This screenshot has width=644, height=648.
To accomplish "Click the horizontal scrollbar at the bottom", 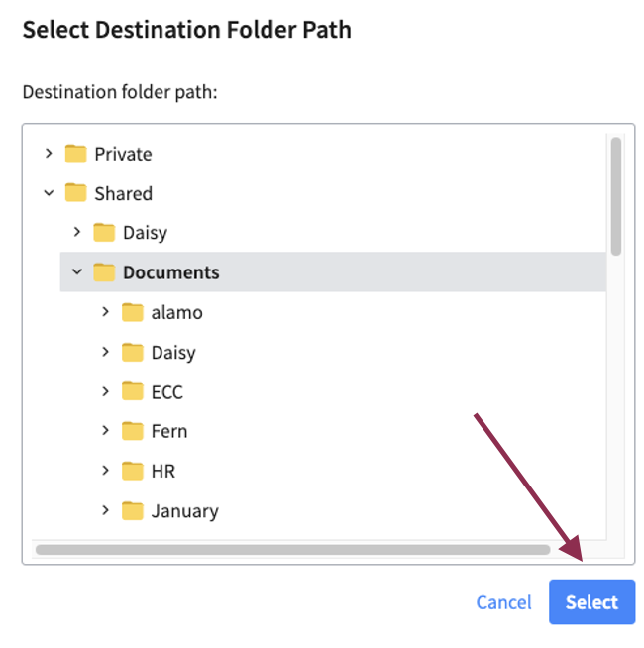I will coord(292,549).
